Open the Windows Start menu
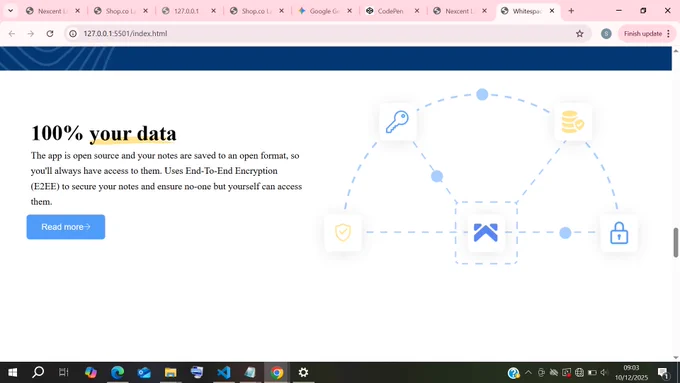Screen dimensions: 680x383 (x=13, y=372)
